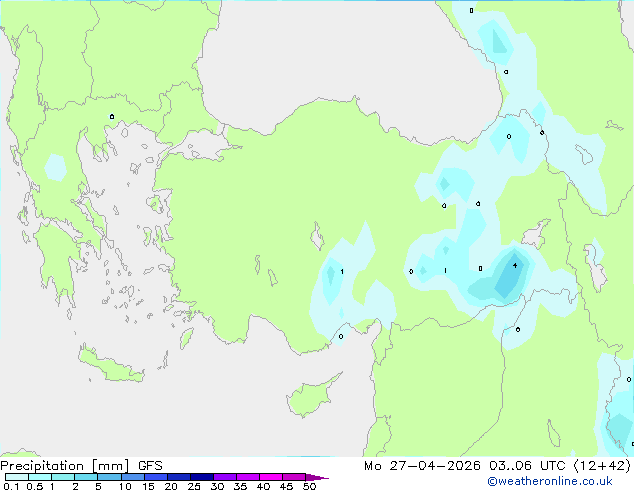Select the 10–15 mm legend swatch
Viewport: 634px width, 490px height.
[x=132, y=477]
